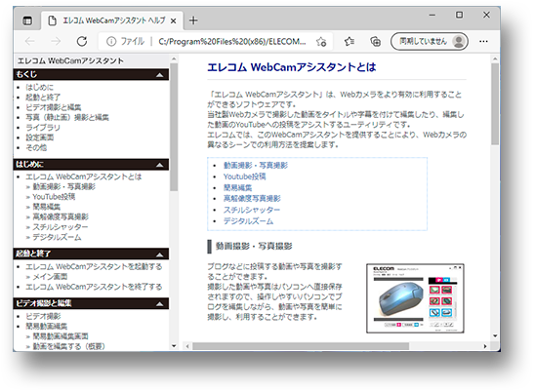Close the エレコム WebCamアシスタント ヘルプ tab
Viewport: 534px width, 392px height.
(173, 21)
